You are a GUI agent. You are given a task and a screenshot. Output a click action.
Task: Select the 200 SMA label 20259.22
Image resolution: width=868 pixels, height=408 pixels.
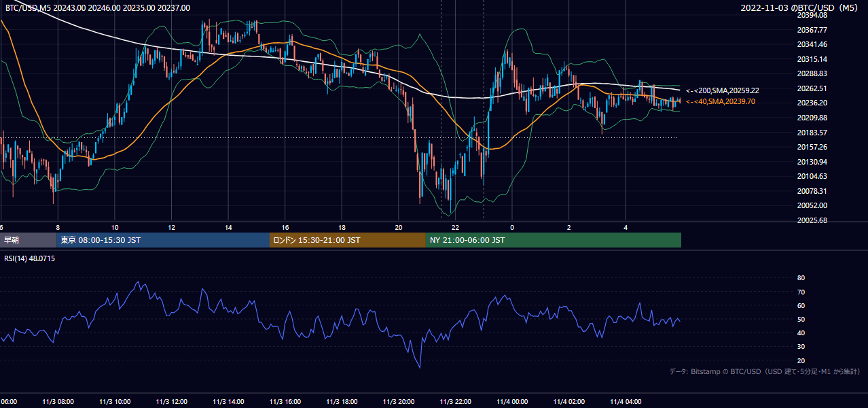[x=723, y=90]
